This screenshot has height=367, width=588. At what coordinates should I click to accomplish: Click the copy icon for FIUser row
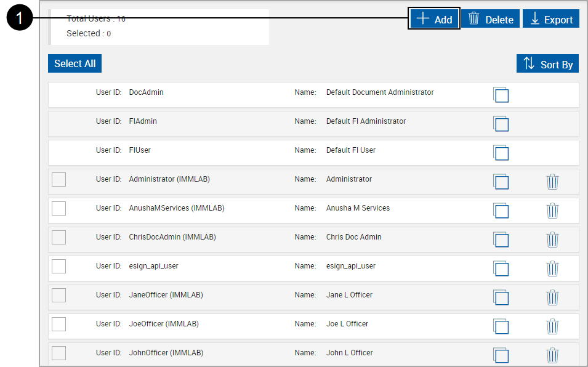tap(501, 153)
